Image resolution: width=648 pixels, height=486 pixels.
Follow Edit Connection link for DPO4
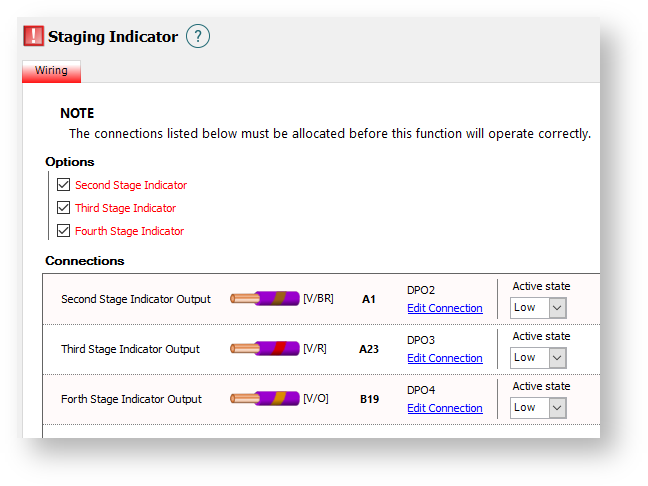pos(444,408)
